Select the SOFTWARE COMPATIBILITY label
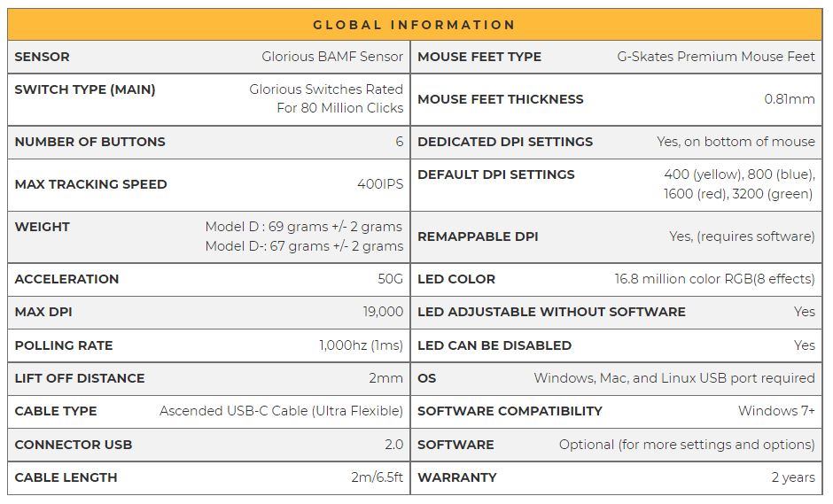 pyautogui.click(x=510, y=412)
